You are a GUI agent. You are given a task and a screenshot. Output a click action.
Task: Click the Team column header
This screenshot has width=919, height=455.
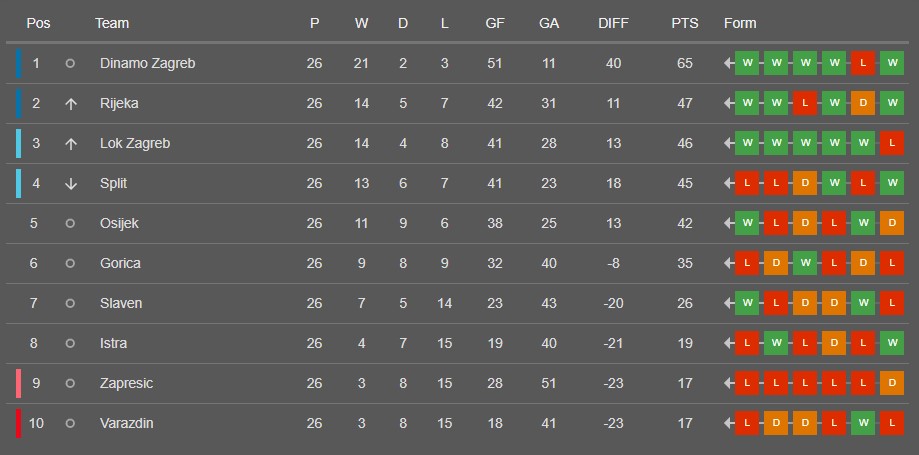click(x=112, y=23)
